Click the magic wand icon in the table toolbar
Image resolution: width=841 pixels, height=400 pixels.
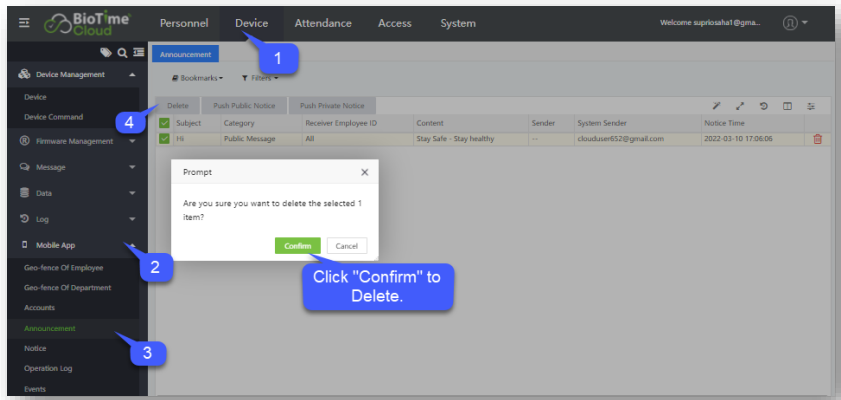click(716, 105)
